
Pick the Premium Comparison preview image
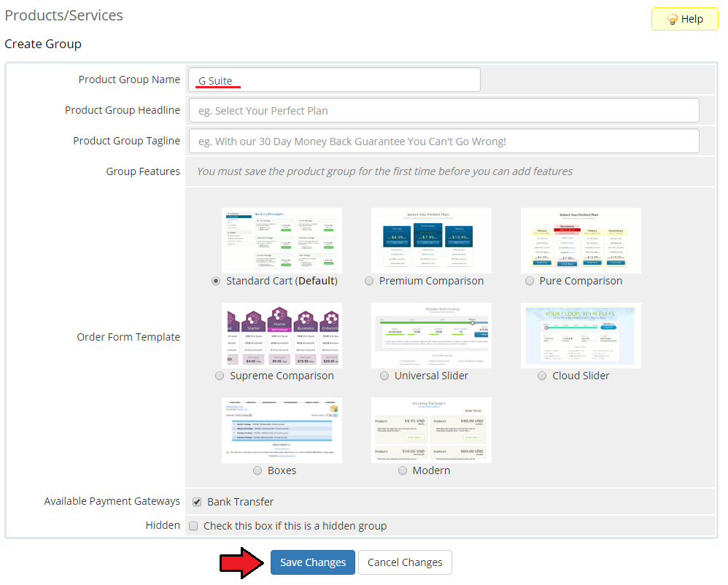point(431,241)
